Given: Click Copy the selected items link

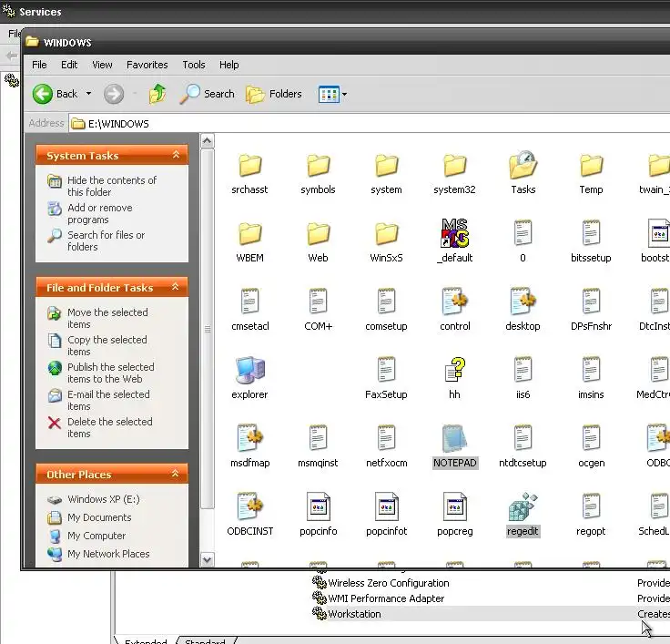Looking at the screenshot, I should [97, 345].
